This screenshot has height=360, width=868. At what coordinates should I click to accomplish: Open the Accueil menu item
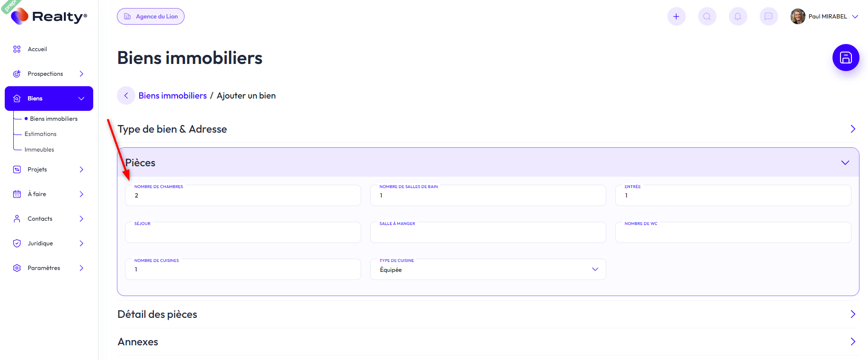coord(37,49)
